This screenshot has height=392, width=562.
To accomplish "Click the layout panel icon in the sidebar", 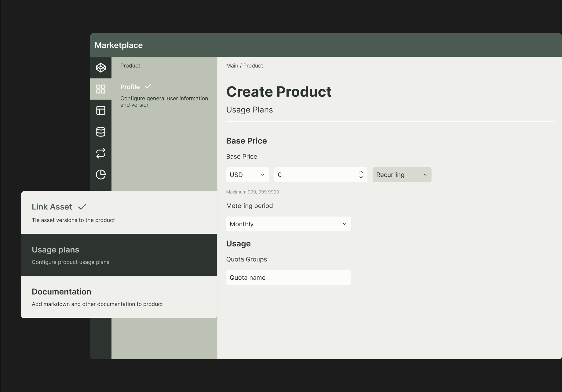I will click(100, 111).
